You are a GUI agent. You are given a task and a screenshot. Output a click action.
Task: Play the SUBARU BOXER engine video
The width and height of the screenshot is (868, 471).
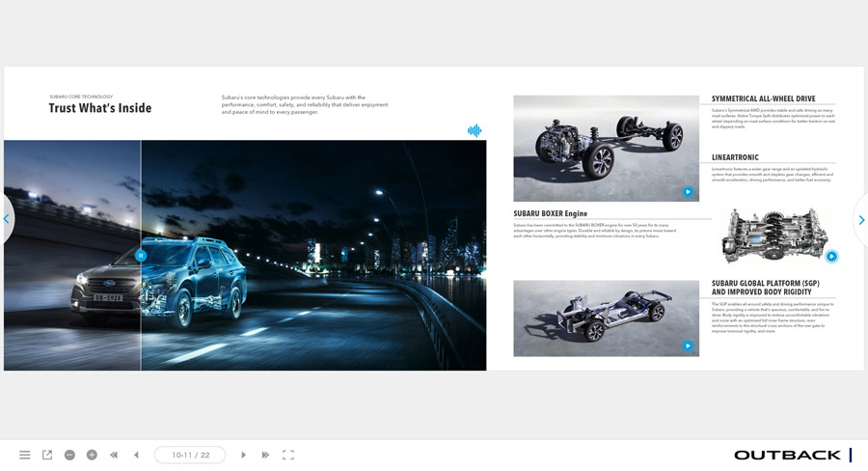pyautogui.click(x=831, y=257)
